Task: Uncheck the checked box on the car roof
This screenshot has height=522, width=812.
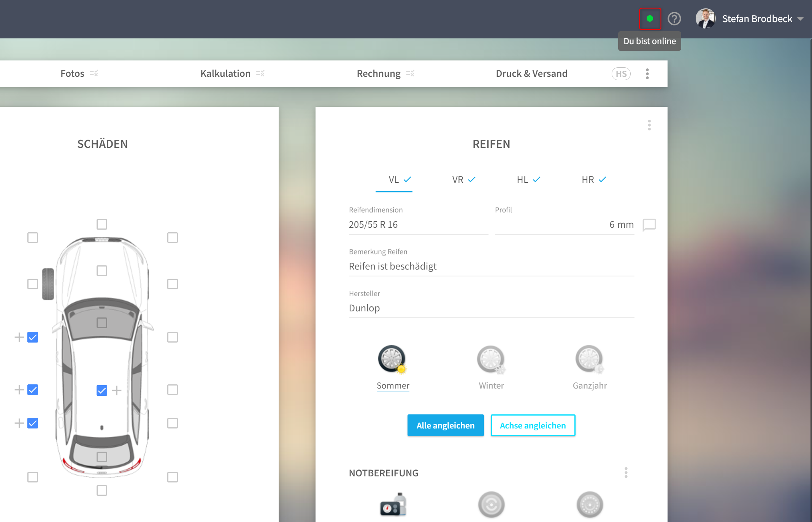Action: tap(102, 390)
